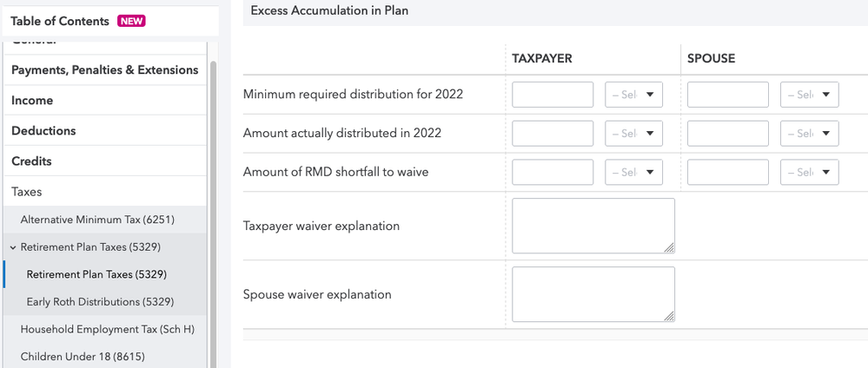Open Payments, Penalties & Extensions section
Screen dimensions: 868x368
click(104, 70)
